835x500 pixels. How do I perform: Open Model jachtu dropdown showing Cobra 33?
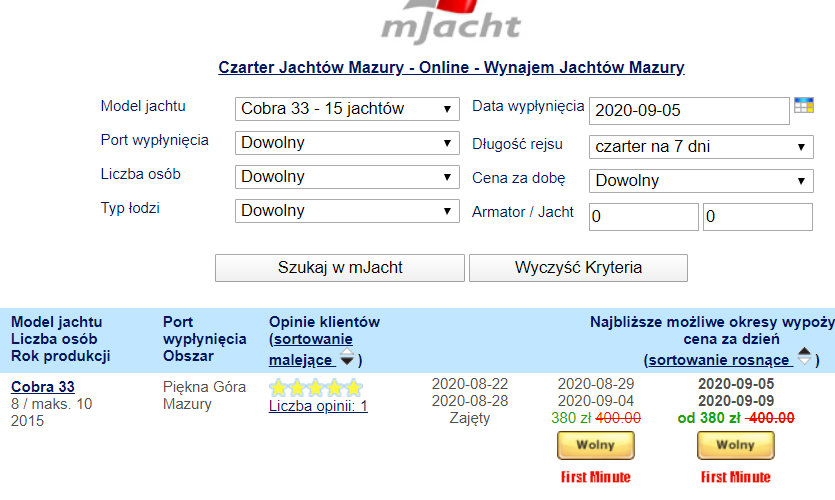(x=347, y=109)
